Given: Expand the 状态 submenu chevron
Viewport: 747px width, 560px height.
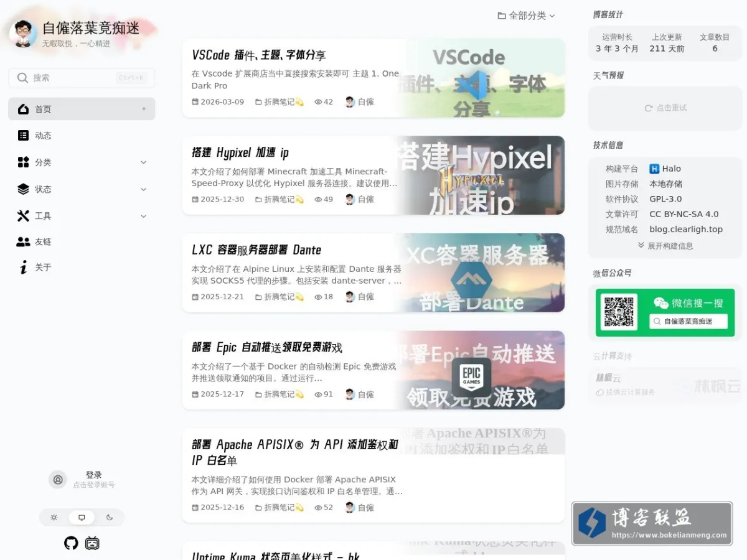Looking at the screenshot, I should [x=144, y=189].
